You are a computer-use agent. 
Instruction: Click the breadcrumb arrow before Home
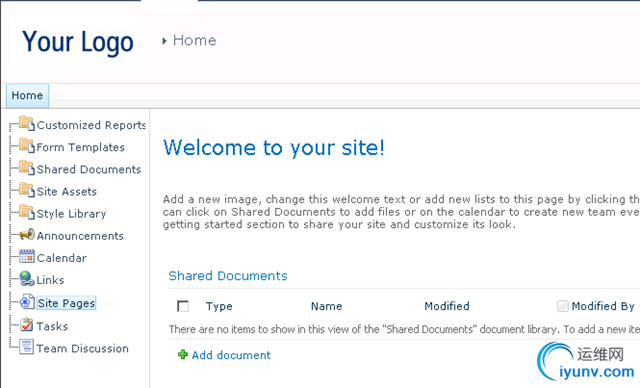click(164, 41)
